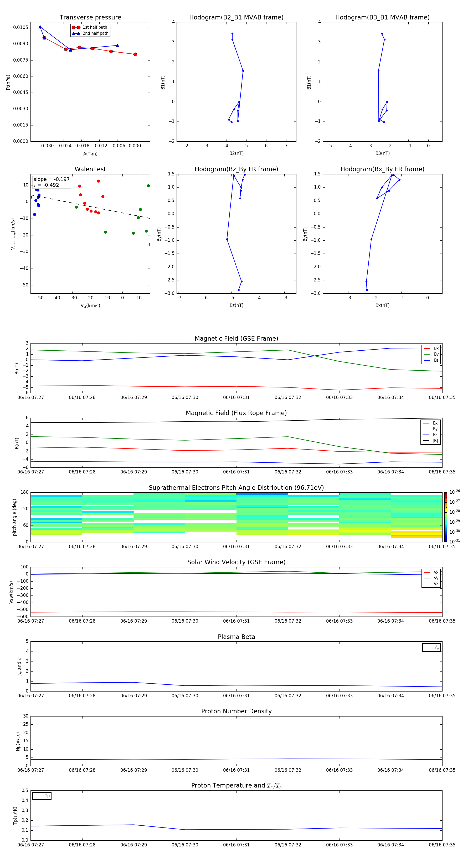Click the 'Hodogram(B3_B1 MVAB frame)' title

[382, 18]
